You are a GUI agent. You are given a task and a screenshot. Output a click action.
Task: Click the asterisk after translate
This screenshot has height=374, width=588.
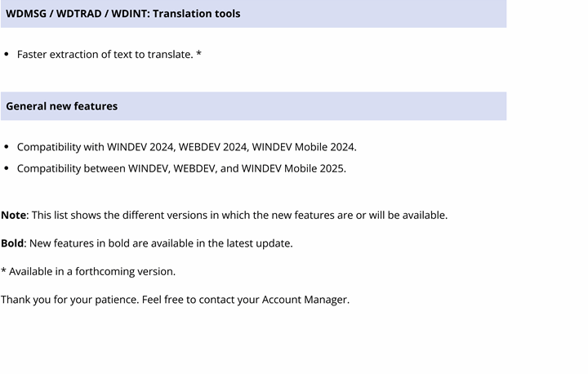[x=198, y=54]
